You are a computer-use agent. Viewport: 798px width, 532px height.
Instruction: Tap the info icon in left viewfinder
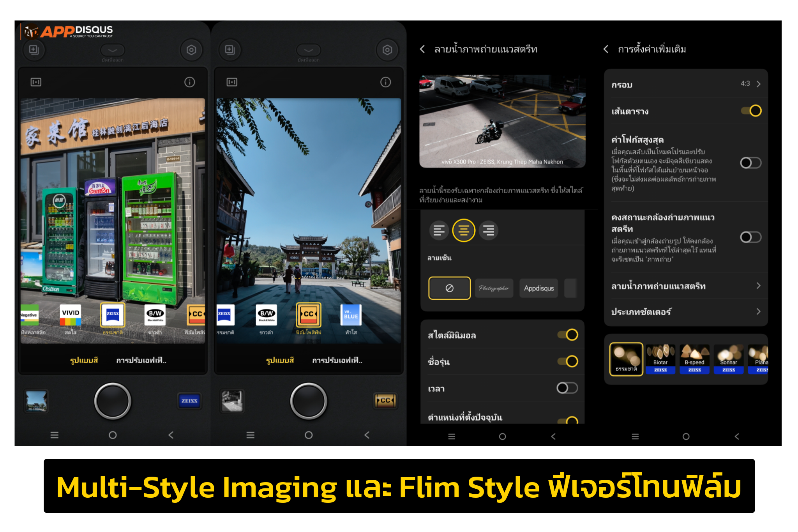tap(189, 82)
